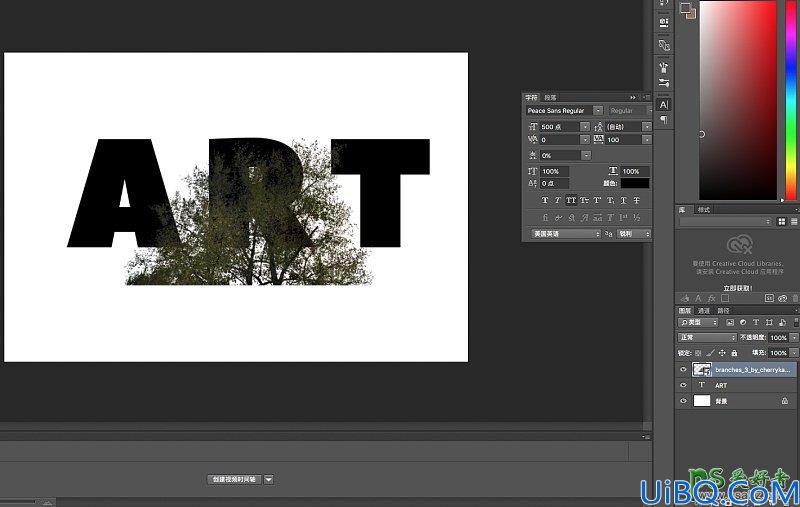Hide the 背景 layer
Image resolution: width=800 pixels, height=507 pixels.
[x=683, y=401]
